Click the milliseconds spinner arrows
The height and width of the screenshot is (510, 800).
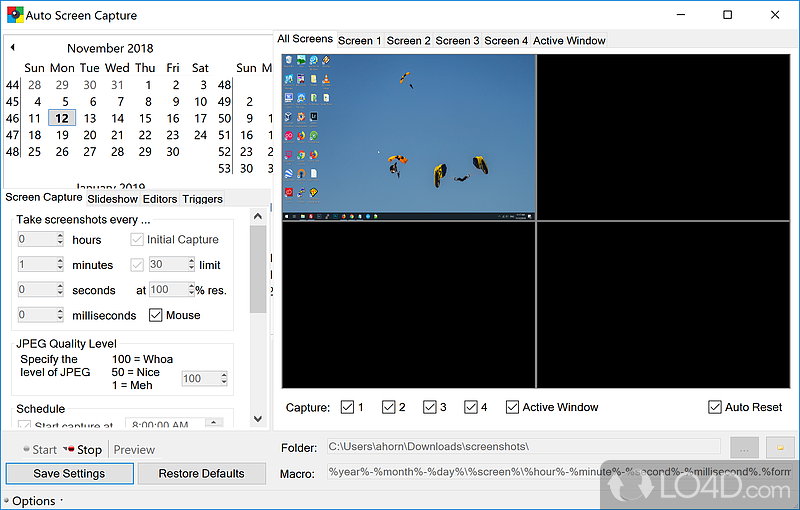point(60,315)
